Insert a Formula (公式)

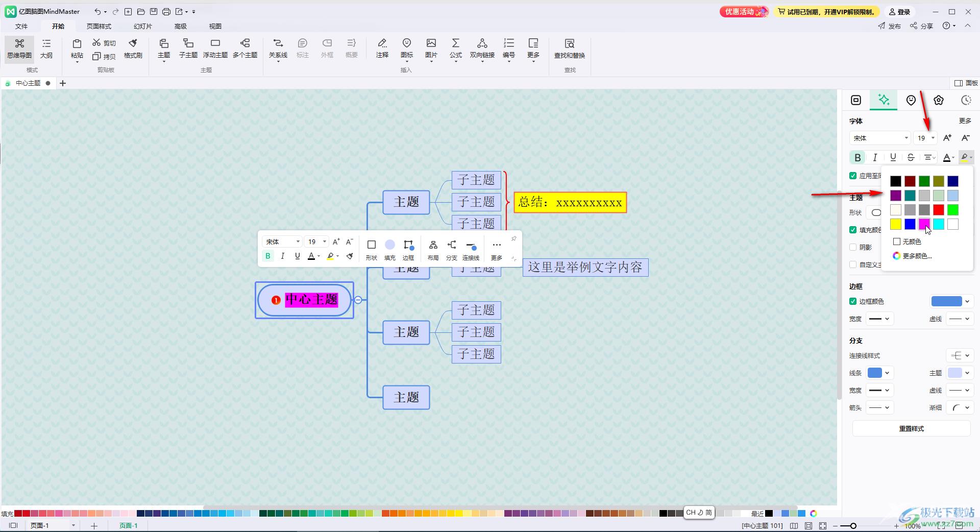coord(456,49)
